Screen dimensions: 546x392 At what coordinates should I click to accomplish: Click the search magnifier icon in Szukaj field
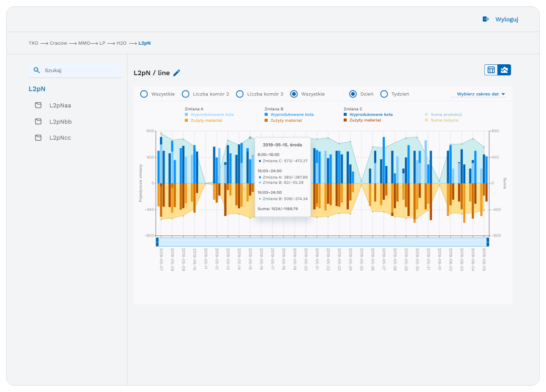click(x=36, y=70)
